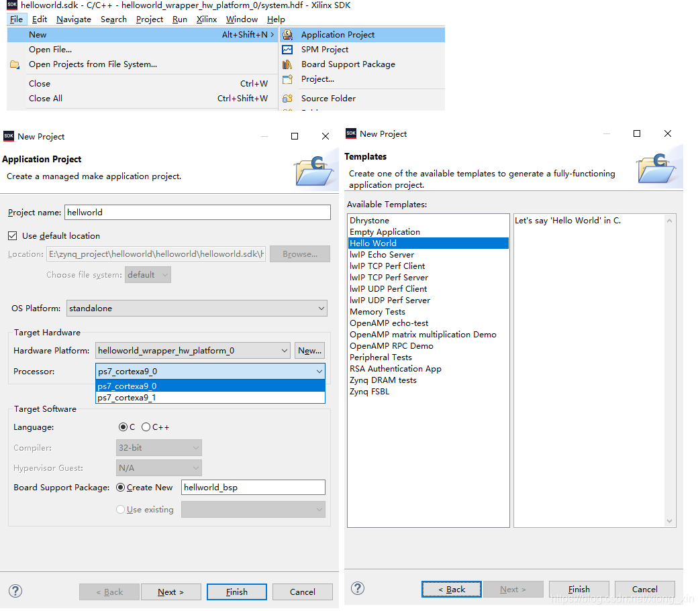The height and width of the screenshot is (611, 700).
Task: Click help icon in Application Project dialog
Action: 15,591
